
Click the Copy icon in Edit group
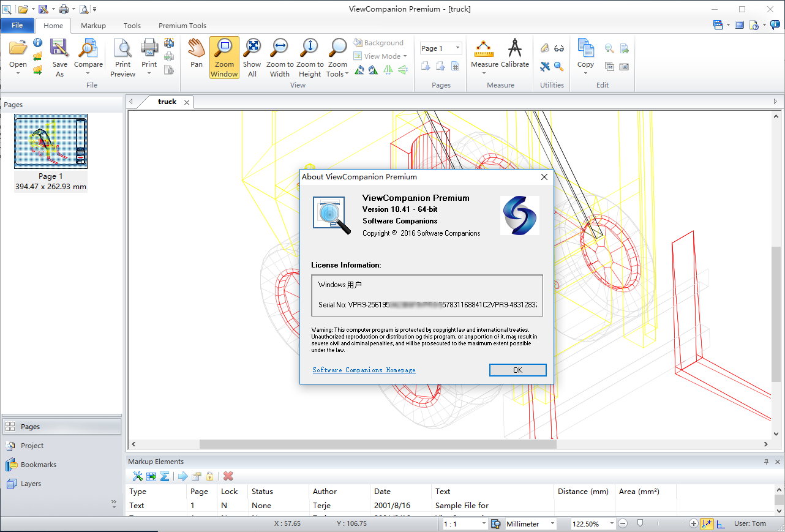pyautogui.click(x=585, y=48)
